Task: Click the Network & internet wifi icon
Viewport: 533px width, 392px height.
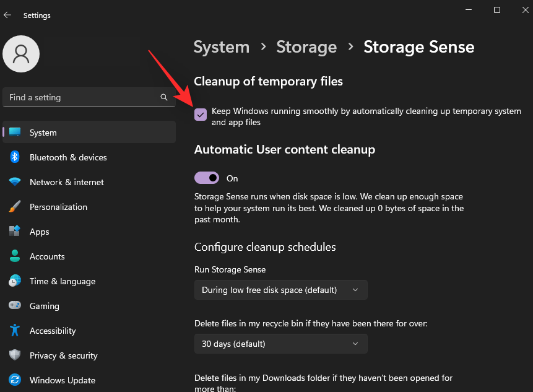Action: (x=15, y=181)
